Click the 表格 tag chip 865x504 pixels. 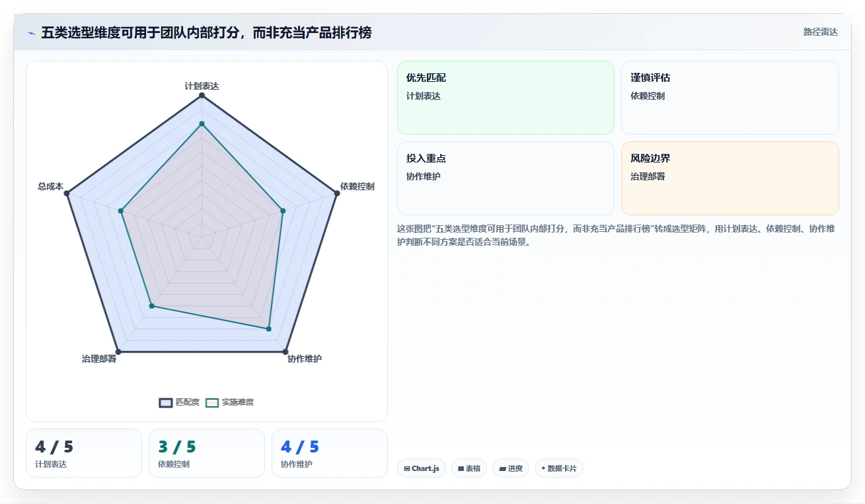[x=469, y=468]
